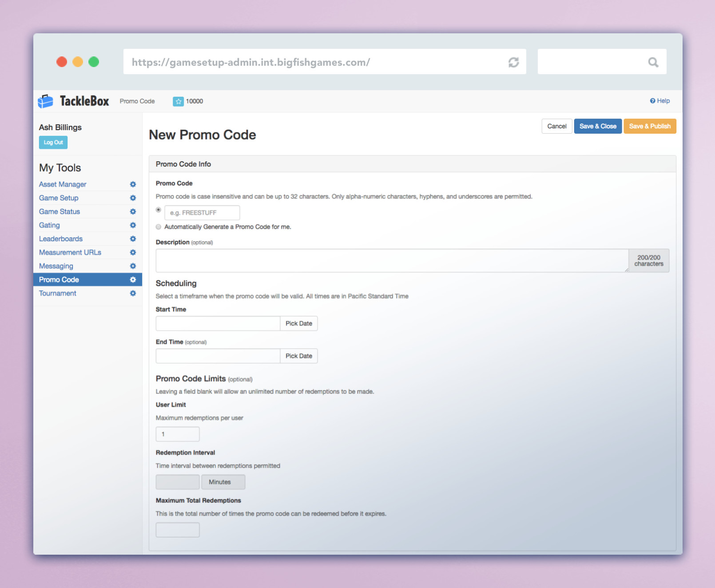Open the gear icon for Promo Code

(133, 280)
